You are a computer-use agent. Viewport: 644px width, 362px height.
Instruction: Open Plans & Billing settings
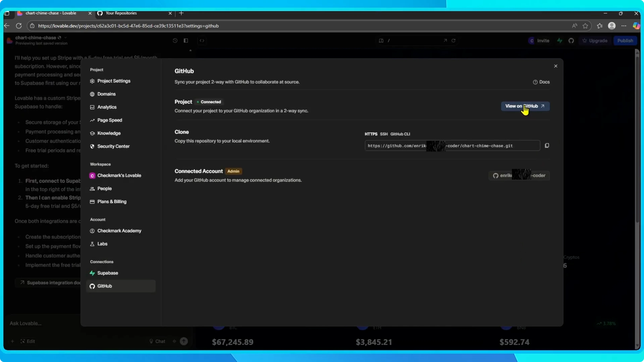pyautogui.click(x=121, y=202)
